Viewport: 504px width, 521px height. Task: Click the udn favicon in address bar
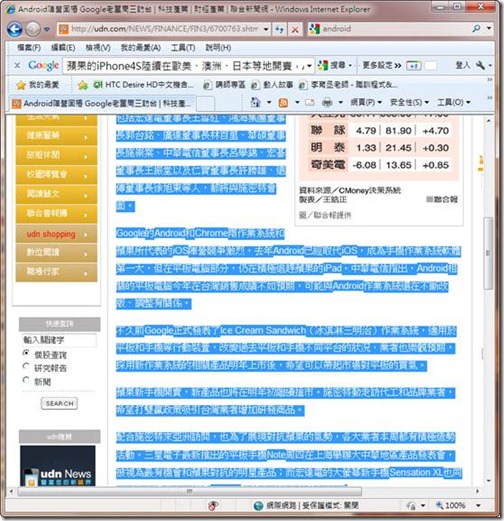coord(63,29)
